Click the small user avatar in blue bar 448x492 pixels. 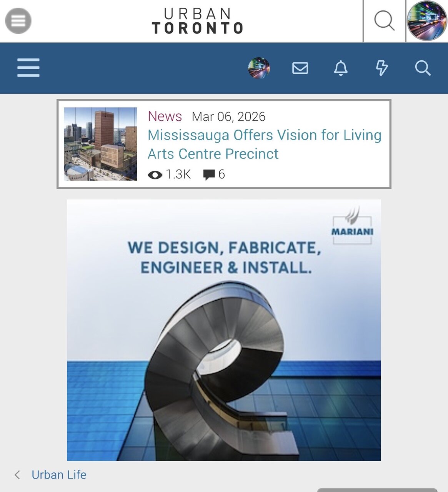pos(259,68)
